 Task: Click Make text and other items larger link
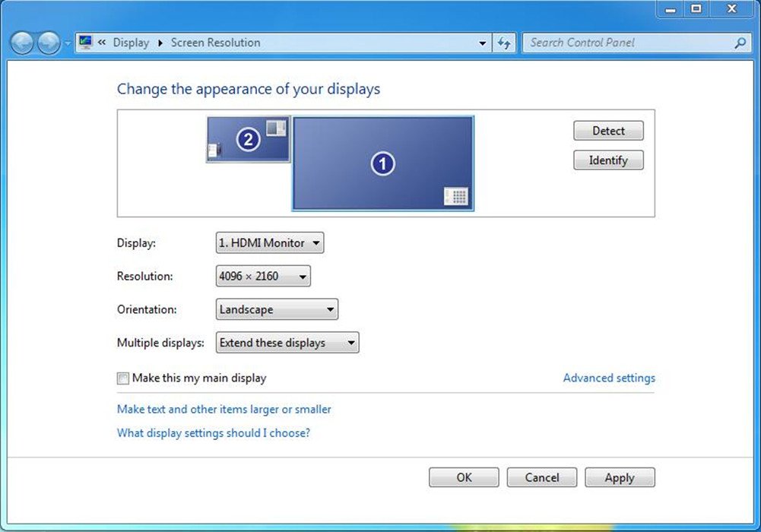[224, 410]
